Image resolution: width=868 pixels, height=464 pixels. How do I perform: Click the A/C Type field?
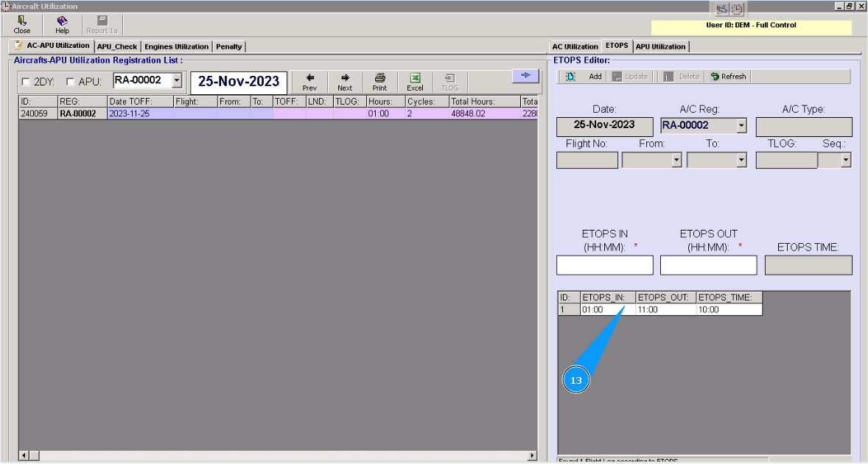coord(804,126)
